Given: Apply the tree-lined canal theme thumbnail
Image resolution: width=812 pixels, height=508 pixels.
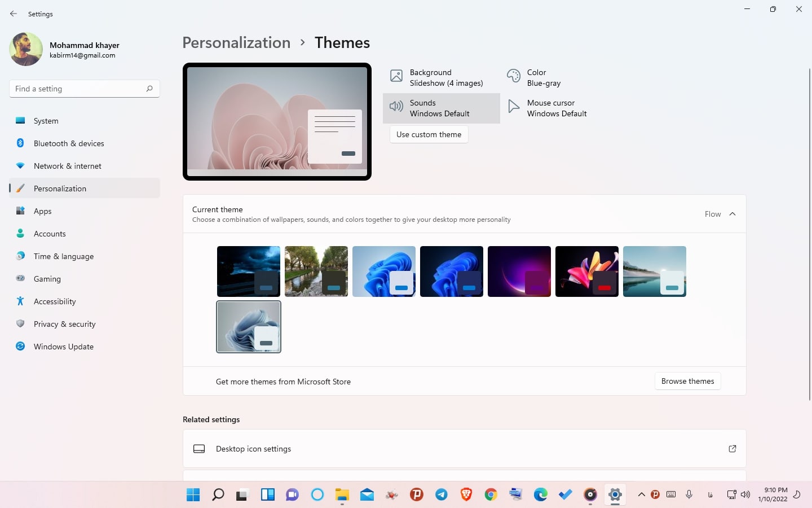Looking at the screenshot, I should (316, 271).
